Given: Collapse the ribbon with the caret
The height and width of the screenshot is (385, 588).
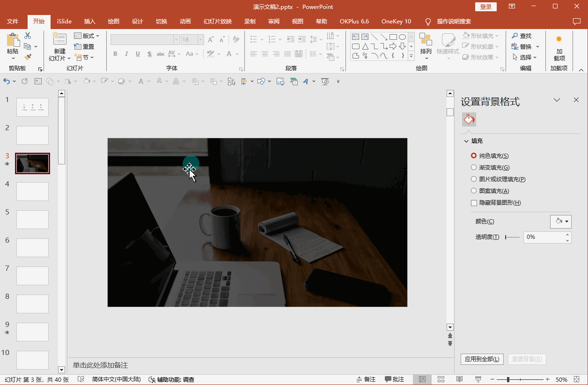Looking at the screenshot, I should pyautogui.click(x=581, y=69).
